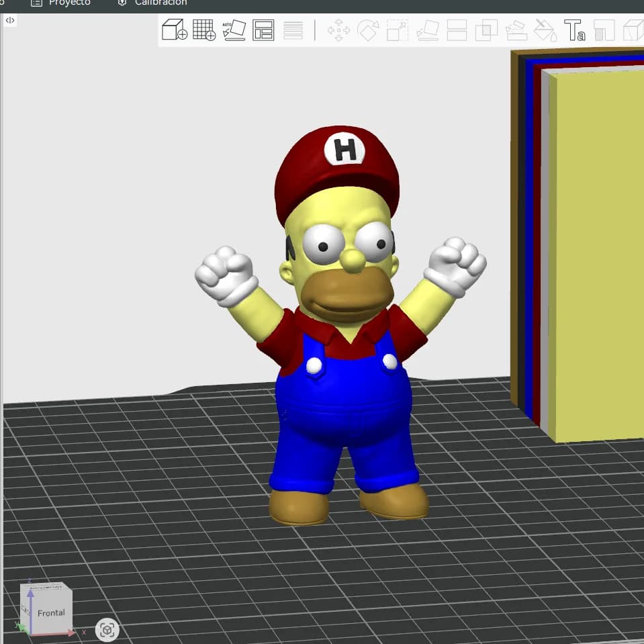This screenshot has height=644, width=644.
Task: Select the Move tool with four arrows
Action: click(x=338, y=30)
